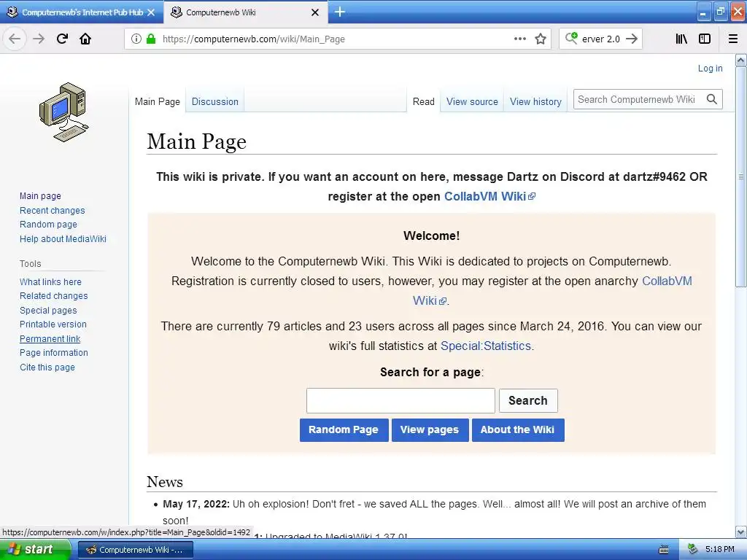Image resolution: width=747 pixels, height=560 pixels.
Task: Open CollabVM Wiki link in welcome box
Action: (x=667, y=281)
